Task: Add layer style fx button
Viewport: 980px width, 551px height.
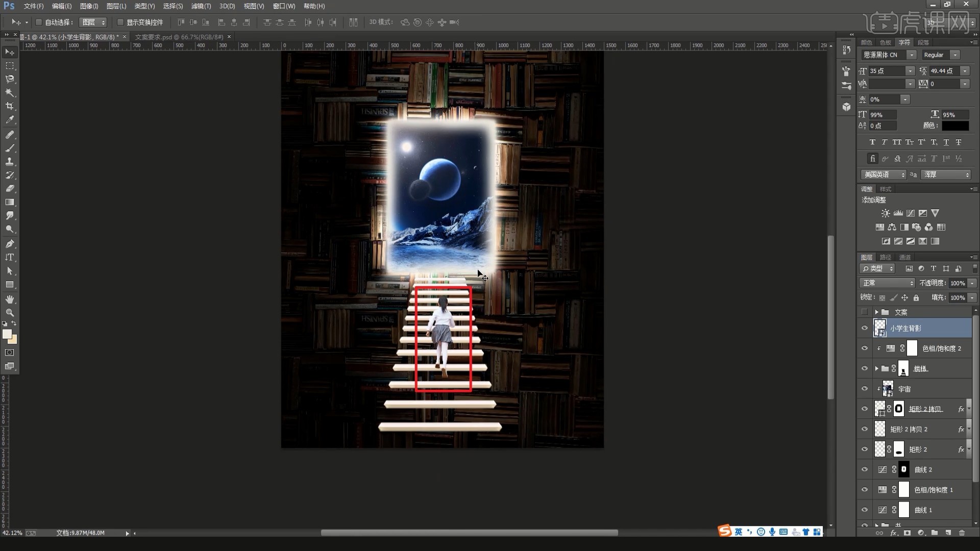Action: 893,533
